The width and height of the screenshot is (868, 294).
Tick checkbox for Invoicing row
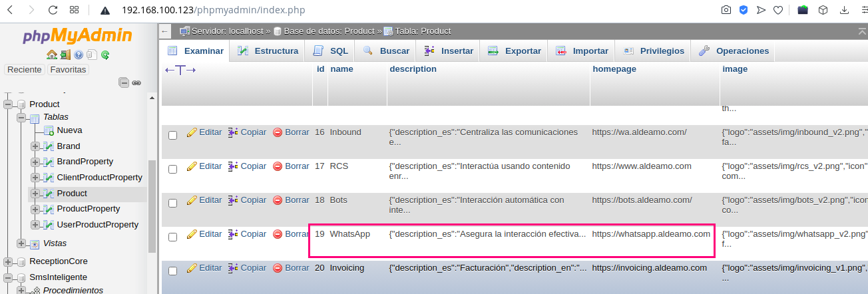(172, 271)
